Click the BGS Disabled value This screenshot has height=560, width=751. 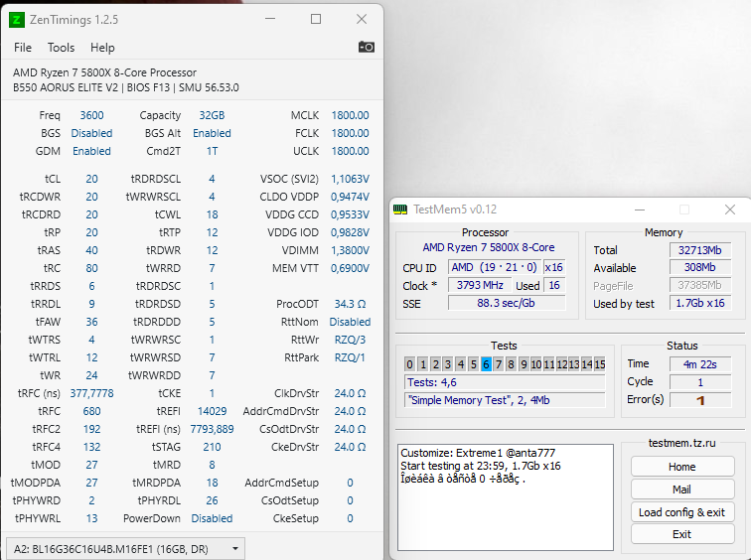91,133
